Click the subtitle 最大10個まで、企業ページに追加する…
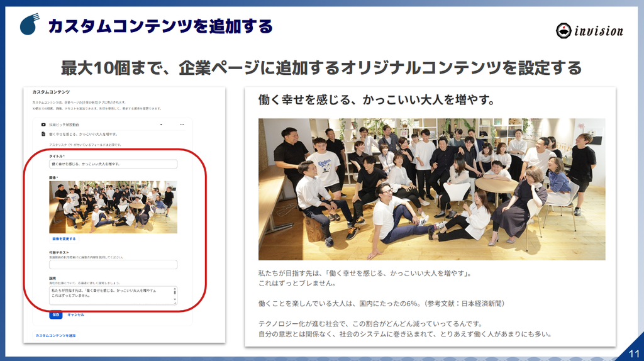 (321, 68)
